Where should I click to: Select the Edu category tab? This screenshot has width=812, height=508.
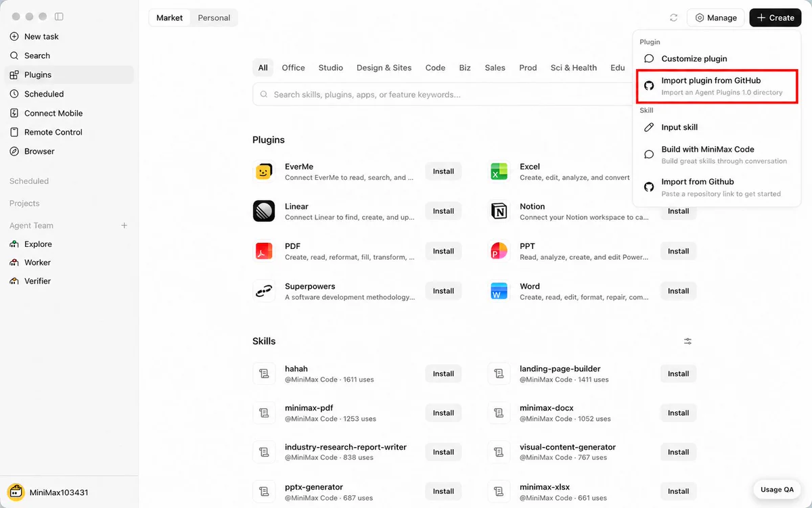[617, 68]
